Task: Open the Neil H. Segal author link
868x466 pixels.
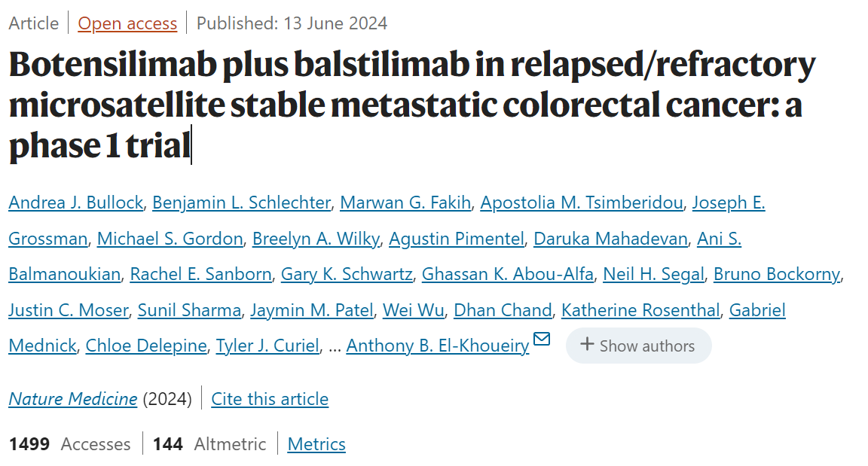Action: click(x=653, y=274)
